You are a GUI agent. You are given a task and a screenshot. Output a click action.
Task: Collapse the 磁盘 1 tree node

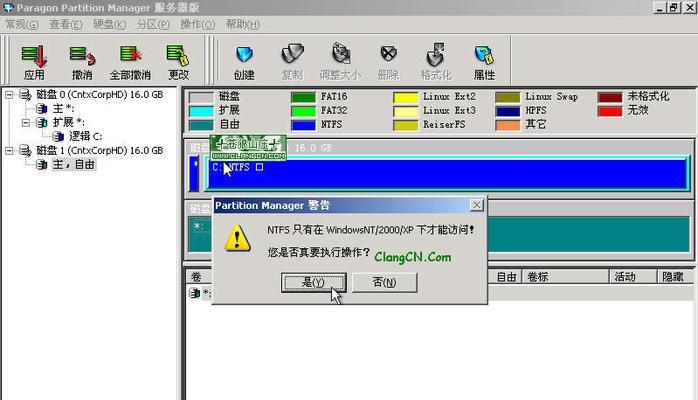tap(9, 150)
